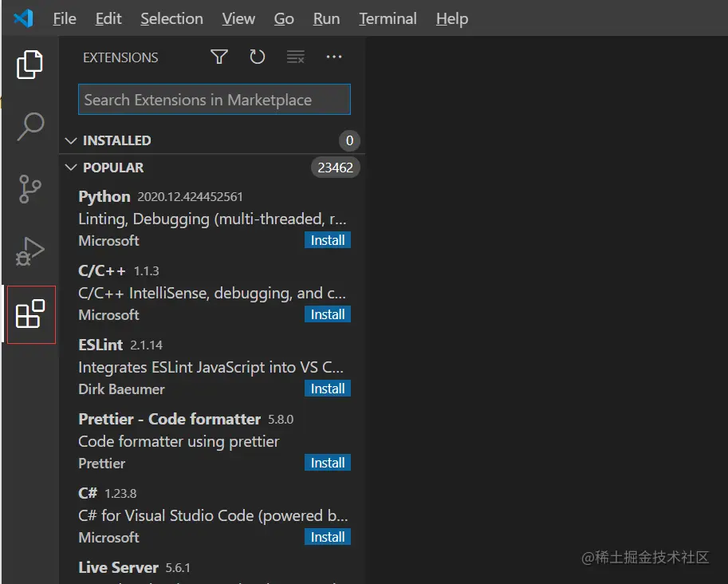Open the Source Control view
The height and width of the screenshot is (584, 728).
pos(30,189)
